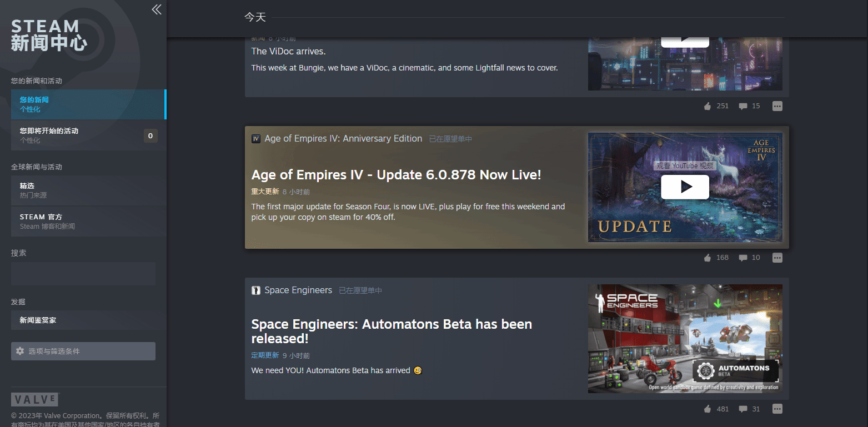Click the Space Engineers Automatons thumbnail image

685,339
